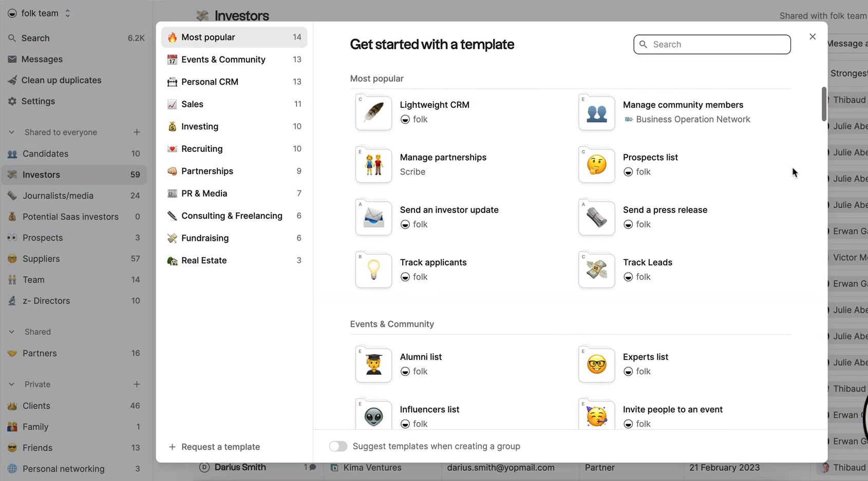The image size is (868, 481).
Task: Select the Track applicants lightbulb icon
Action: click(373, 271)
